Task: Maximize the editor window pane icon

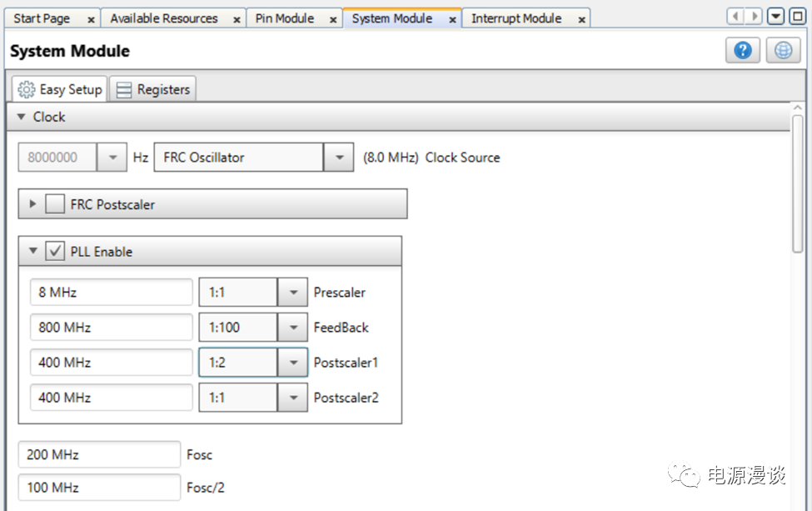Action: pos(795,18)
